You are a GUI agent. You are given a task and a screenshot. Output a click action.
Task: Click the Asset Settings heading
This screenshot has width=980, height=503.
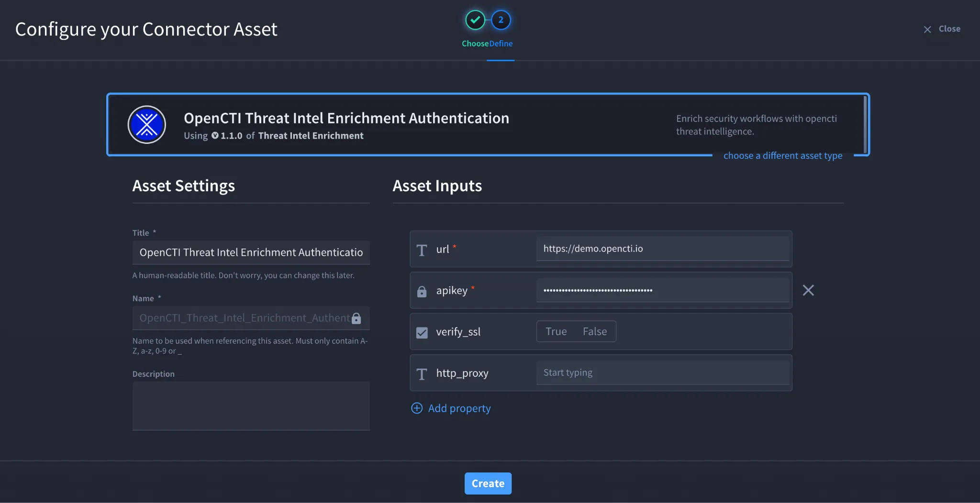(184, 186)
